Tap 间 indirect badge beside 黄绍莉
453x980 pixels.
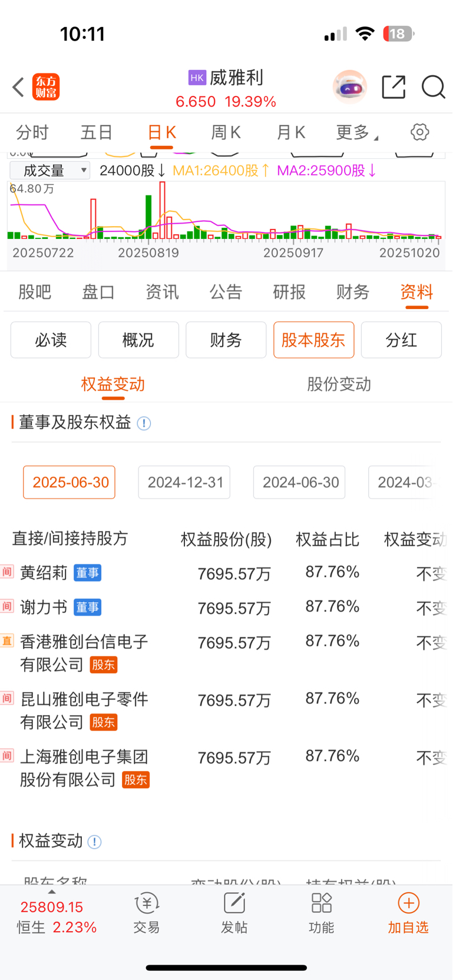click(7, 572)
